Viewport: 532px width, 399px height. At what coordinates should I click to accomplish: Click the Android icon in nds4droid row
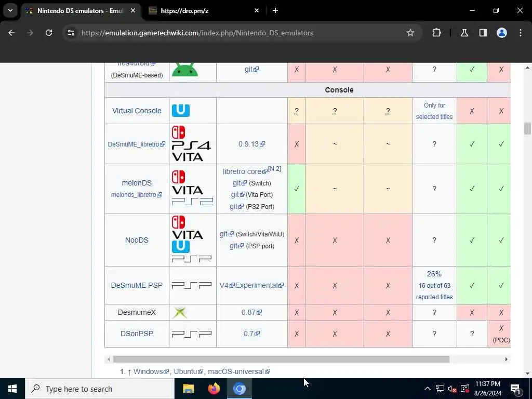[x=184, y=70]
